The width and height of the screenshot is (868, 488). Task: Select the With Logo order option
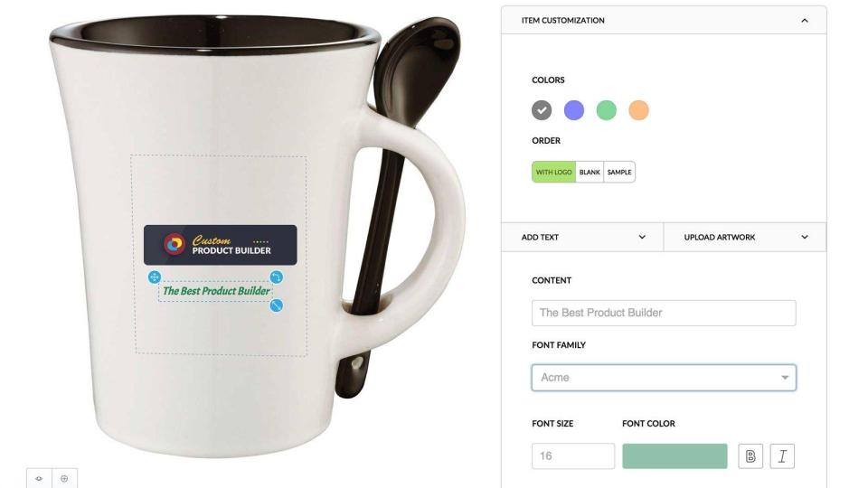(x=553, y=172)
